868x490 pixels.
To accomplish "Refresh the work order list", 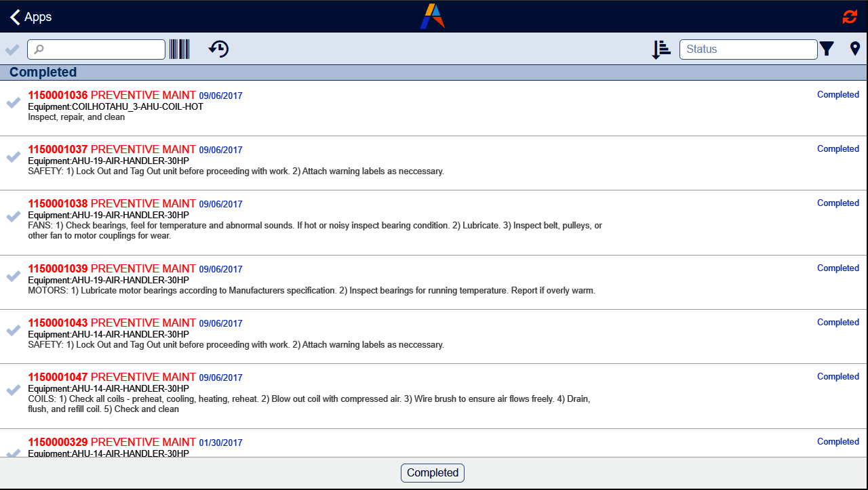I will [x=850, y=16].
